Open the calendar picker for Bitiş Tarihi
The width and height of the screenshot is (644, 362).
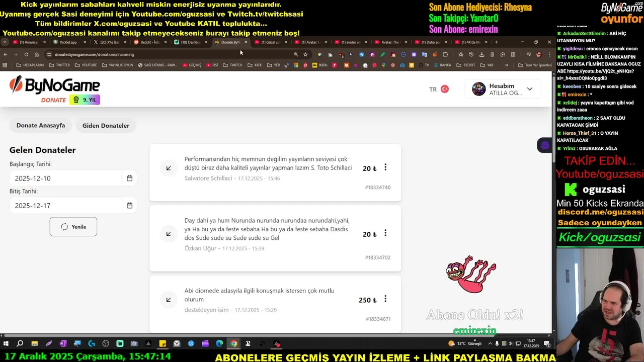click(x=129, y=205)
